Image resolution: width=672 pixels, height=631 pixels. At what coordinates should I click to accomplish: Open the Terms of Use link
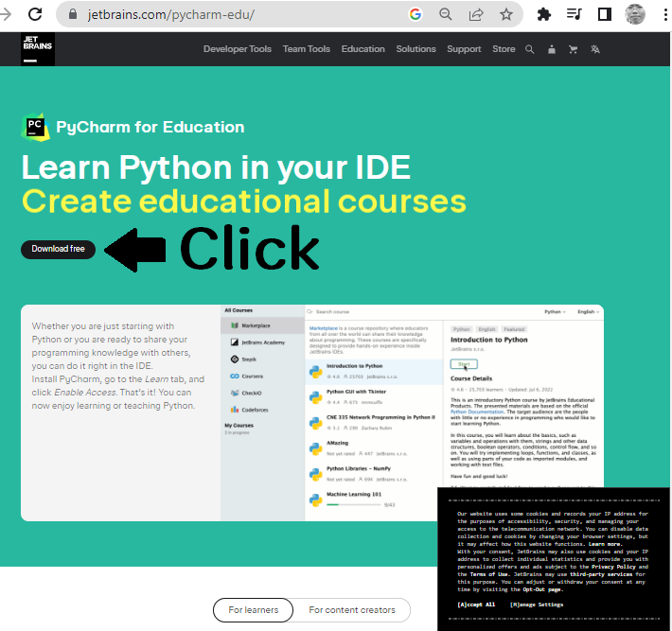490,574
